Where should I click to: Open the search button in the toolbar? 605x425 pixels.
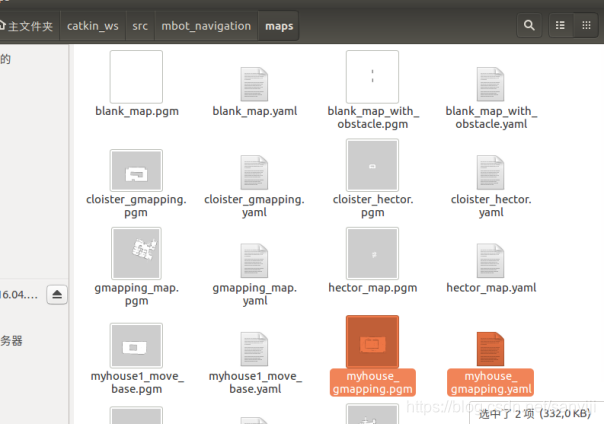(x=529, y=25)
